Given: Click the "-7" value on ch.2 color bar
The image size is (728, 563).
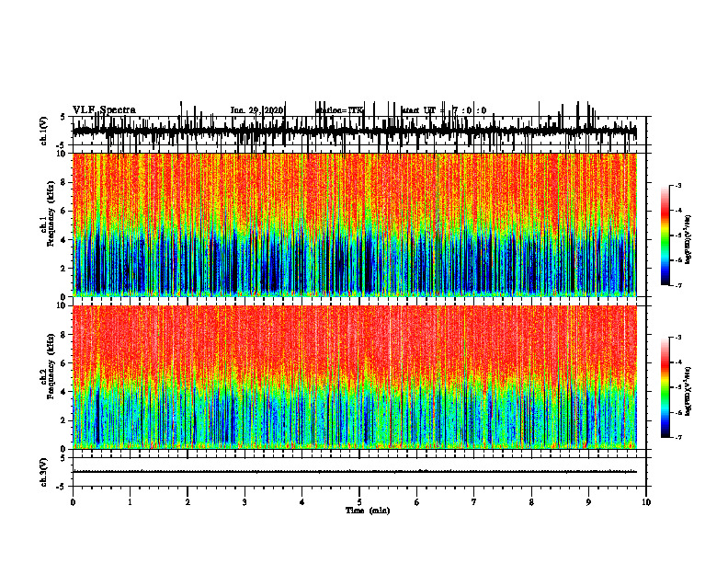Looking at the screenshot, I should [x=677, y=437].
